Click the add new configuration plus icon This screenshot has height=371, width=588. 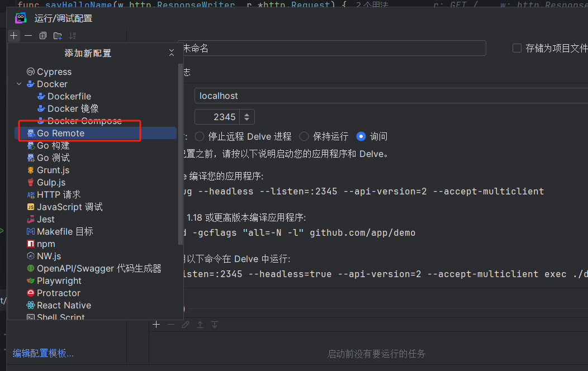pyautogui.click(x=14, y=36)
